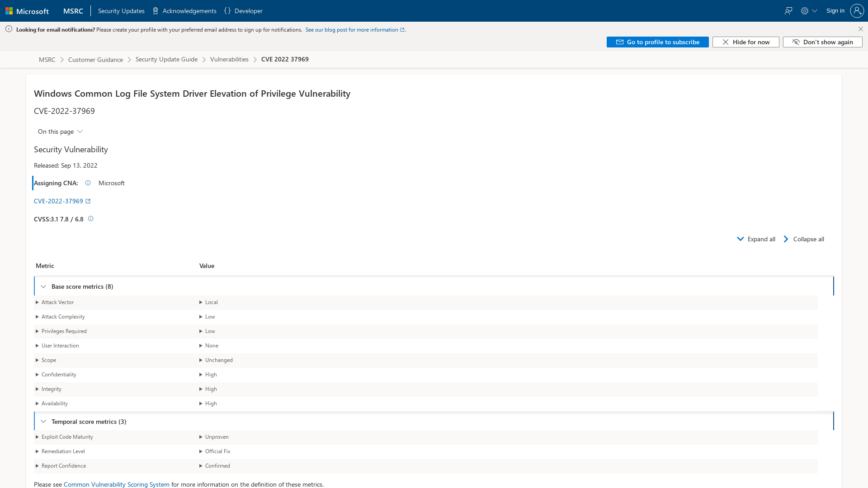Viewport: 868px width, 488px height.
Task: Click the Acknowledgements icon in the top bar
Action: pos(156,10)
